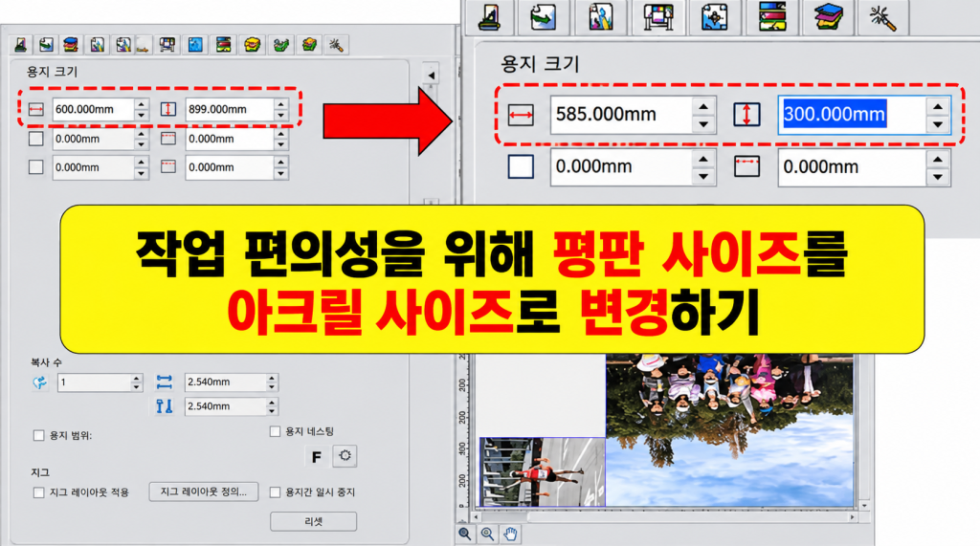Click the right arrow of the preview's horizontal scrollbar
This screenshot has width=980, height=546.
pos(853,517)
